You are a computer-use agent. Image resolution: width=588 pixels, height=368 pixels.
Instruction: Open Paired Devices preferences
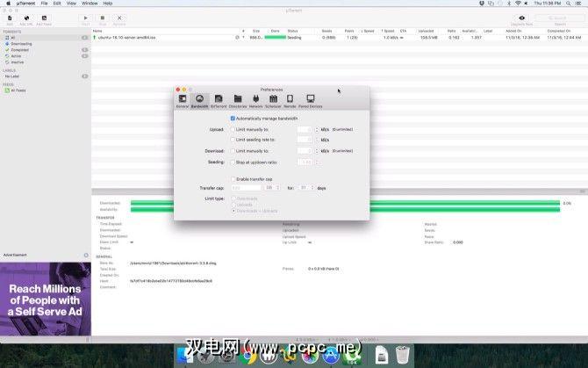pos(310,101)
